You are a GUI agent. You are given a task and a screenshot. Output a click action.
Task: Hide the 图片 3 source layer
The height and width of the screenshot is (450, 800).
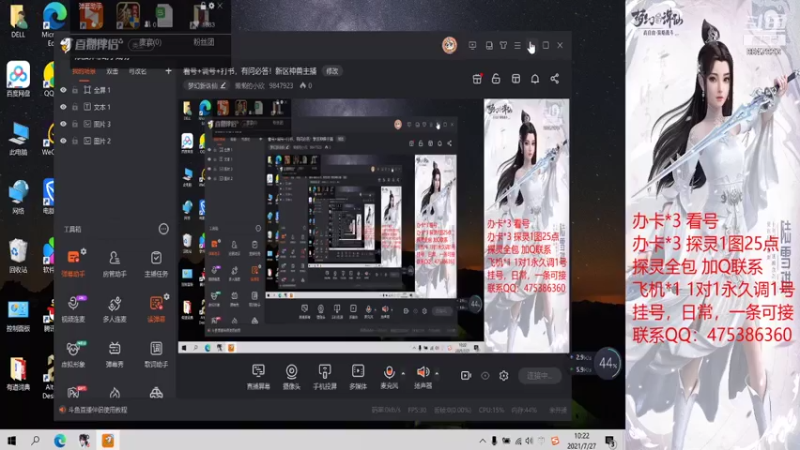63,123
